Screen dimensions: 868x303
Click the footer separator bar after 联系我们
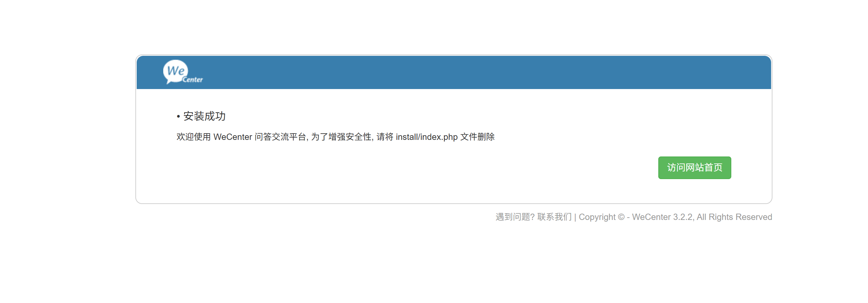coord(575,217)
